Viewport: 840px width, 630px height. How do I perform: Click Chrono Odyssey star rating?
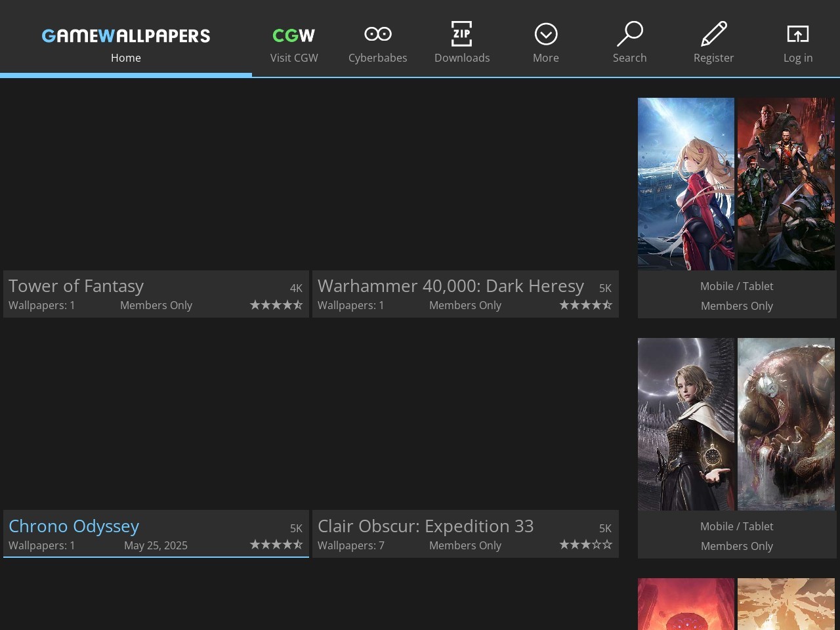[x=276, y=545]
